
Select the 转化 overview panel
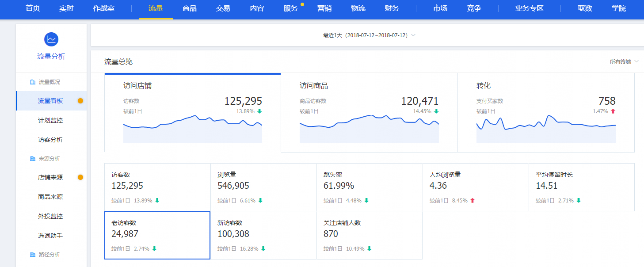click(x=546, y=112)
